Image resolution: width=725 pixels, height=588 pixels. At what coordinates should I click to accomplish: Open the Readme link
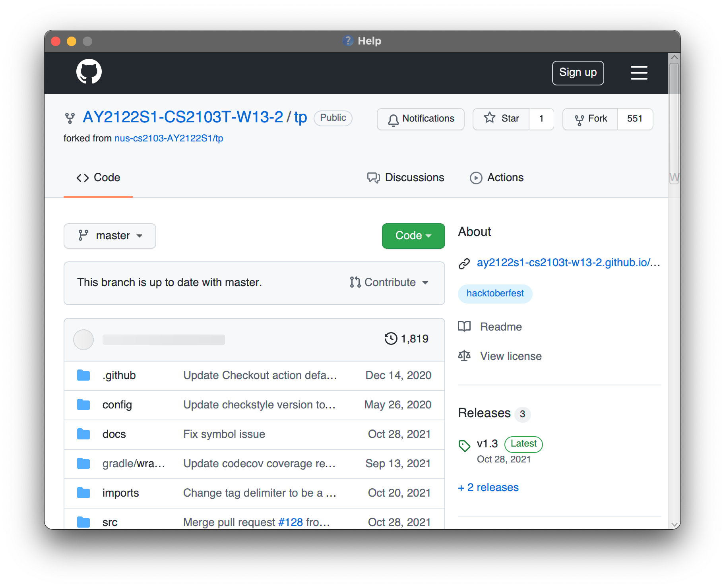tap(501, 327)
